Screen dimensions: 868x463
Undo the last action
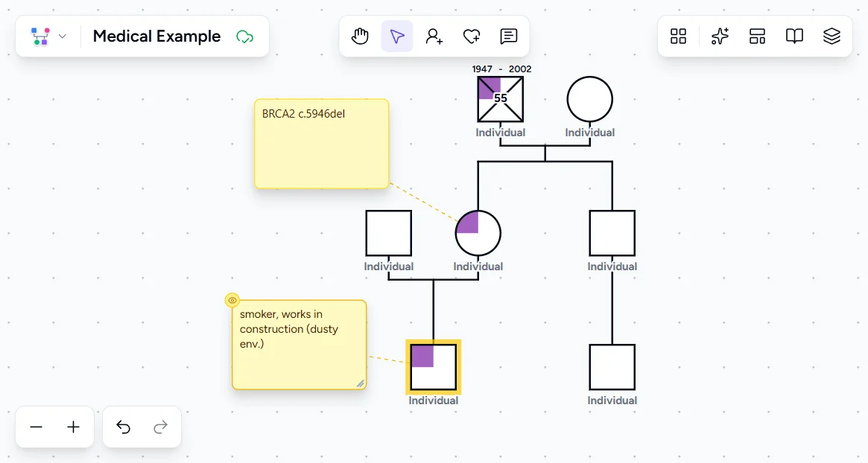(124, 427)
